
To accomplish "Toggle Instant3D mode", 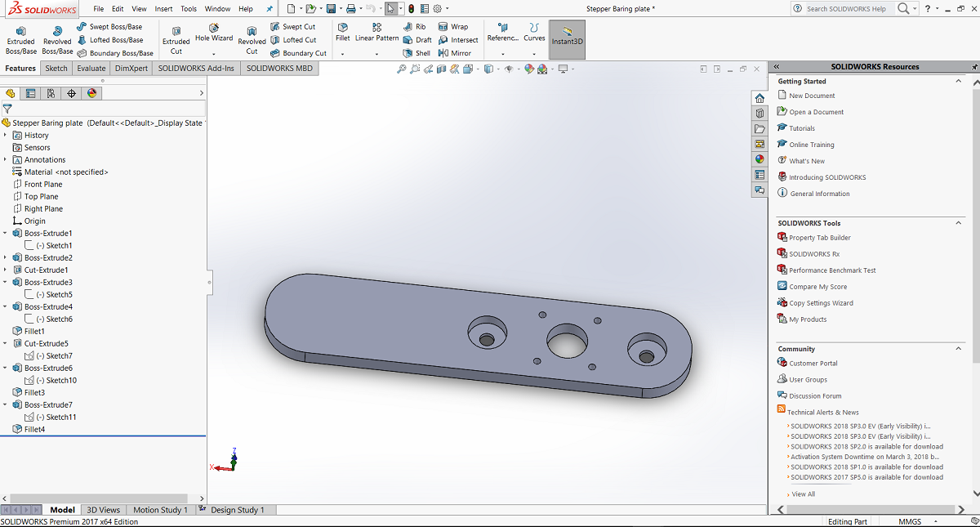I will [567, 39].
